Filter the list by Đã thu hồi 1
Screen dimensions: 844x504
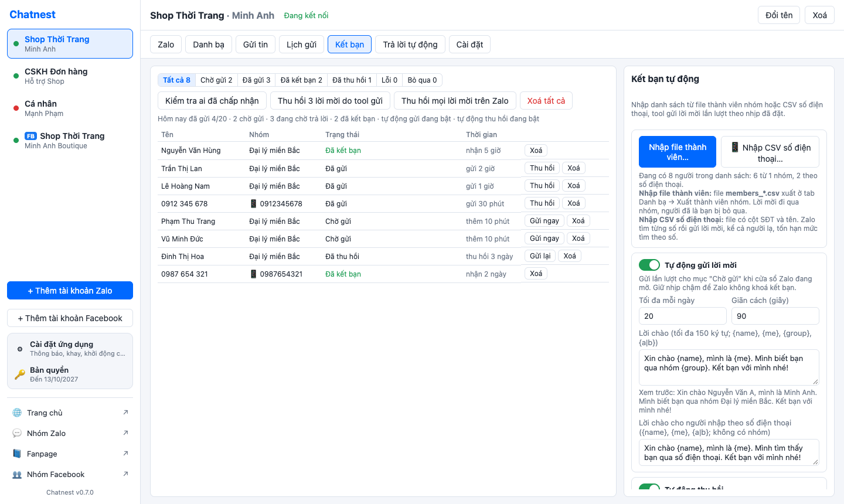[352, 80]
